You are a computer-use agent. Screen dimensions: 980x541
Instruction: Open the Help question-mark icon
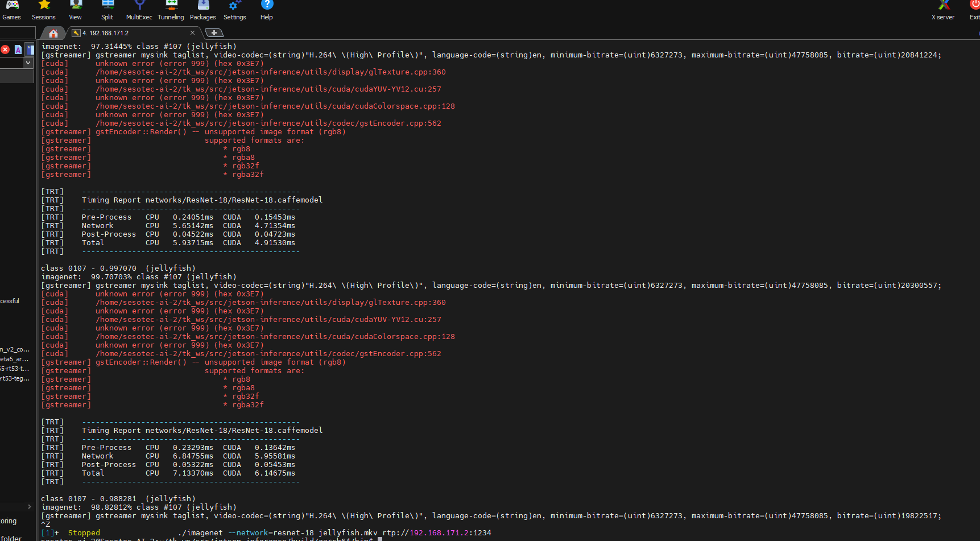pos(267,10)
